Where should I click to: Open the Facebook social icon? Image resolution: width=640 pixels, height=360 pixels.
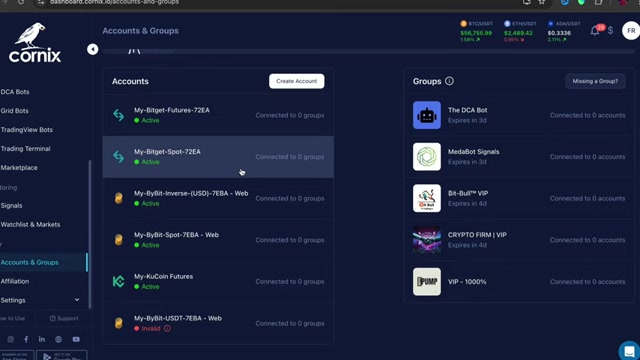pyautogui.click(x=26, y=339)
